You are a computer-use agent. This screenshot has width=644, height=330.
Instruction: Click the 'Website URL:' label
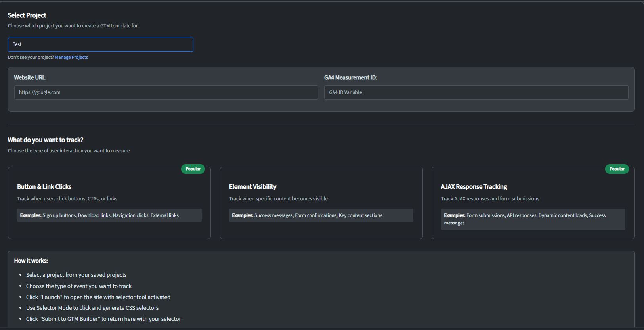click(x=31, y=78)
